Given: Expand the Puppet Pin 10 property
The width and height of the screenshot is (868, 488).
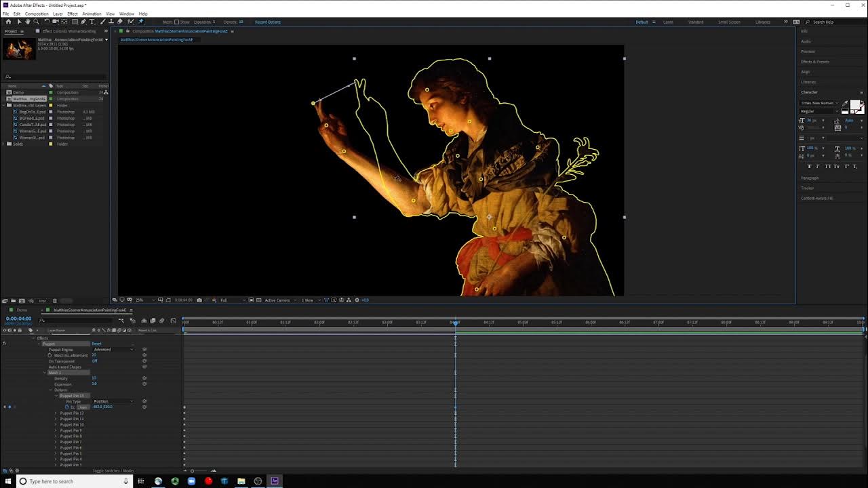Looking at the screenshot, I should pyautogui.click(x=56, y=424).
